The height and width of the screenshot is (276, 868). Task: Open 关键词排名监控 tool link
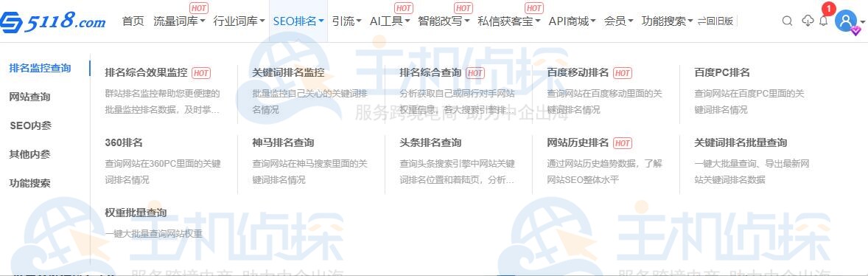[288, 72]
